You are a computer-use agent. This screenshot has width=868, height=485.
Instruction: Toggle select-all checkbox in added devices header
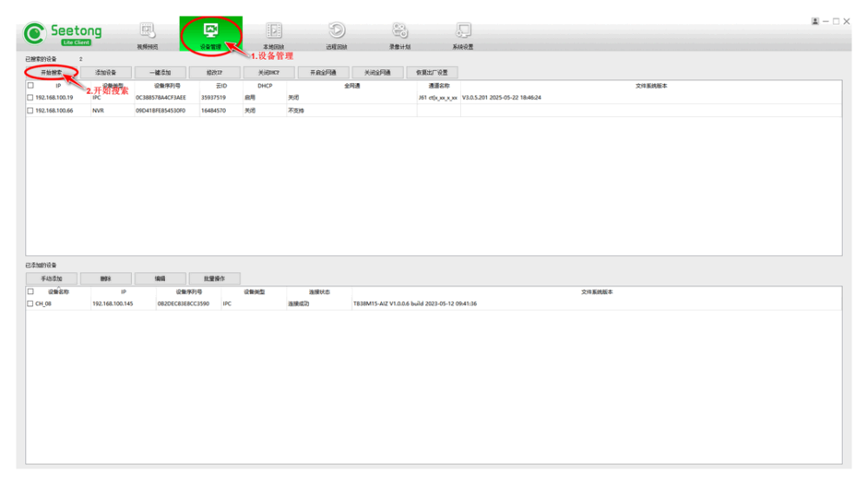click(30, 292)
